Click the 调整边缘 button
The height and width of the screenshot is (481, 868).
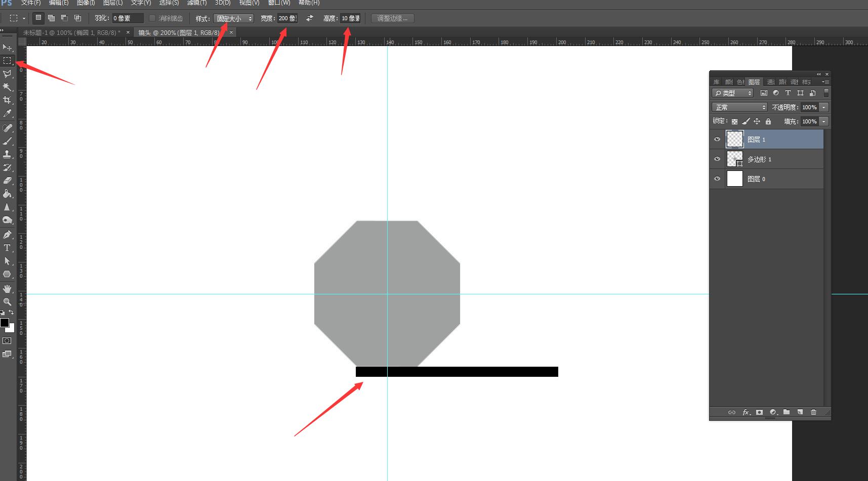(x=392, y=18)
